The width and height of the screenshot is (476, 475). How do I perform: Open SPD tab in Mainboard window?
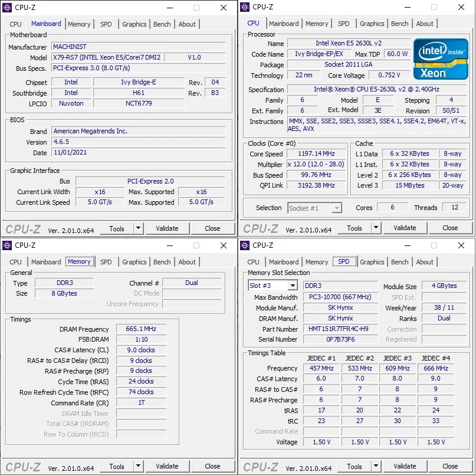click(x=106, y=24)
